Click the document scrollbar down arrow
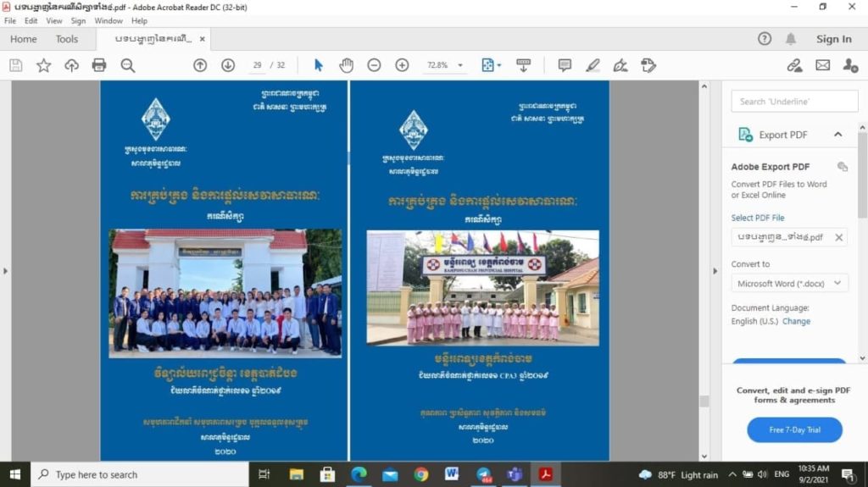Screen dimensions: 868x487 [704, 456]
